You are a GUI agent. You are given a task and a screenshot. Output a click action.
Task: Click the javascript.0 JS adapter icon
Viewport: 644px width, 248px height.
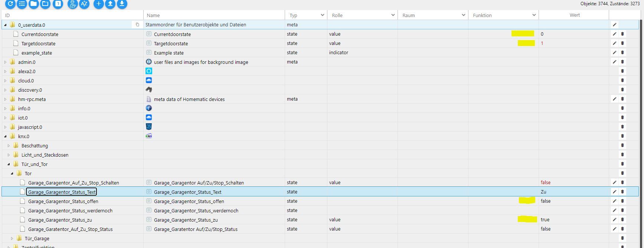point(149,127)
